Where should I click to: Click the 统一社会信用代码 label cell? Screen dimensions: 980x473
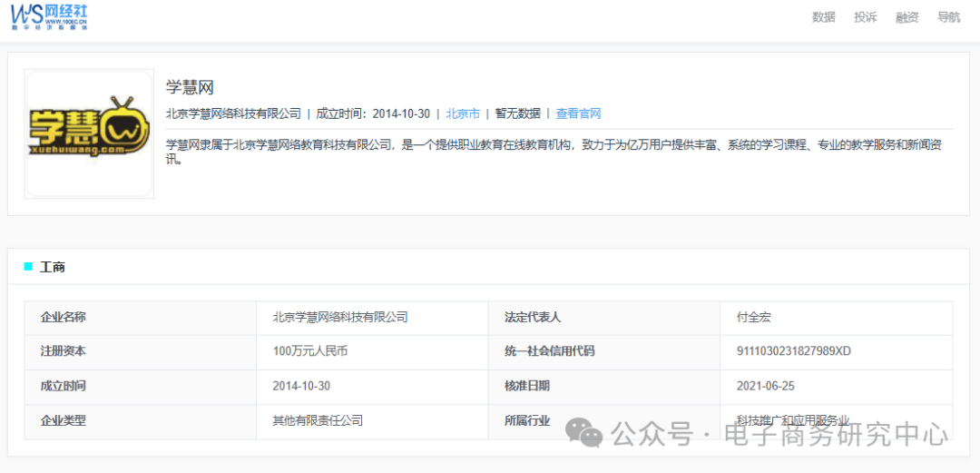[x=604, y=352]
